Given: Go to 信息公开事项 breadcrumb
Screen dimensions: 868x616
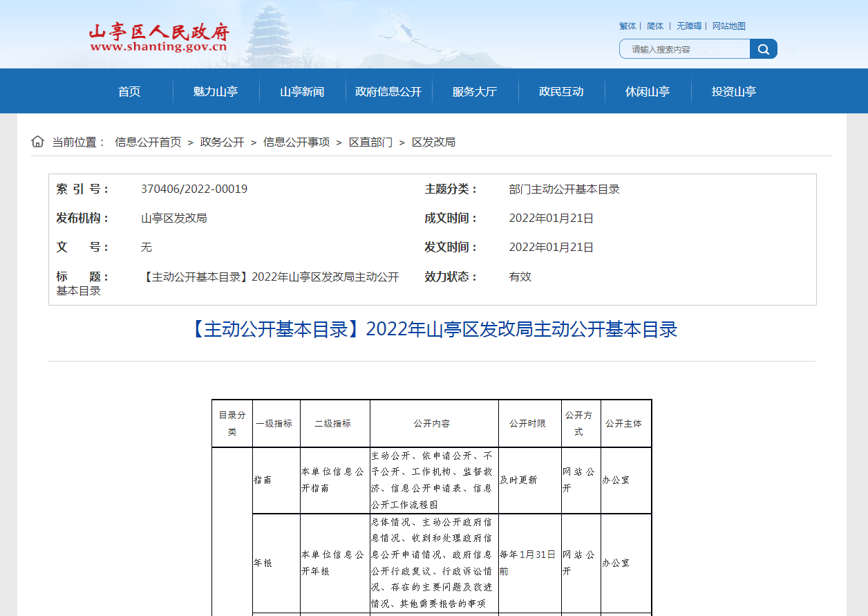Looking at the screenshot, I should 296,142.
